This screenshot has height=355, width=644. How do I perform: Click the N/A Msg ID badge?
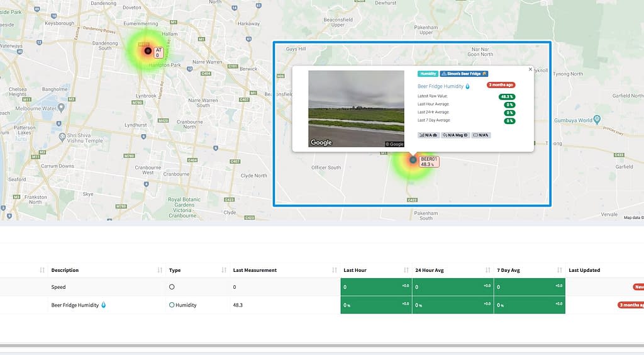click(455, 135)
